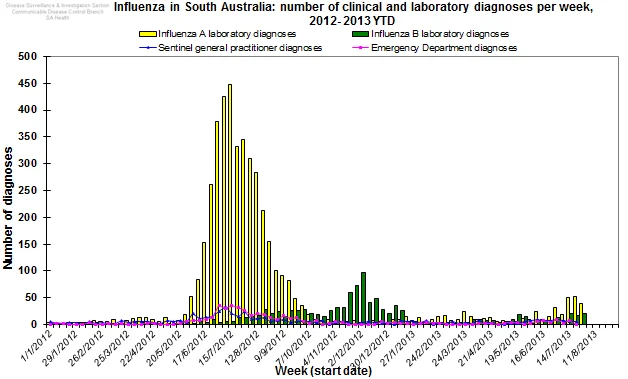Viewport: 628px width, 379px height.
Task: Click the 250 value on y-axis
Action: pos(28,190)
